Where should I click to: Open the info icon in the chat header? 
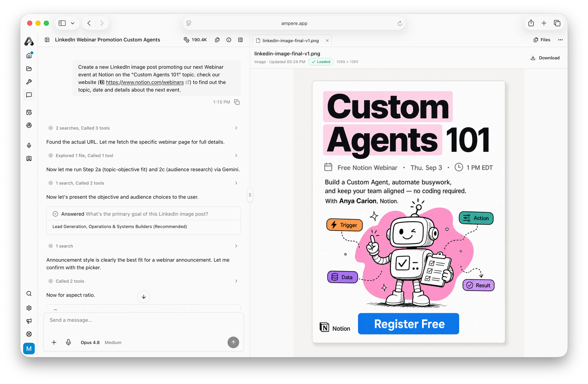(229, 40)
